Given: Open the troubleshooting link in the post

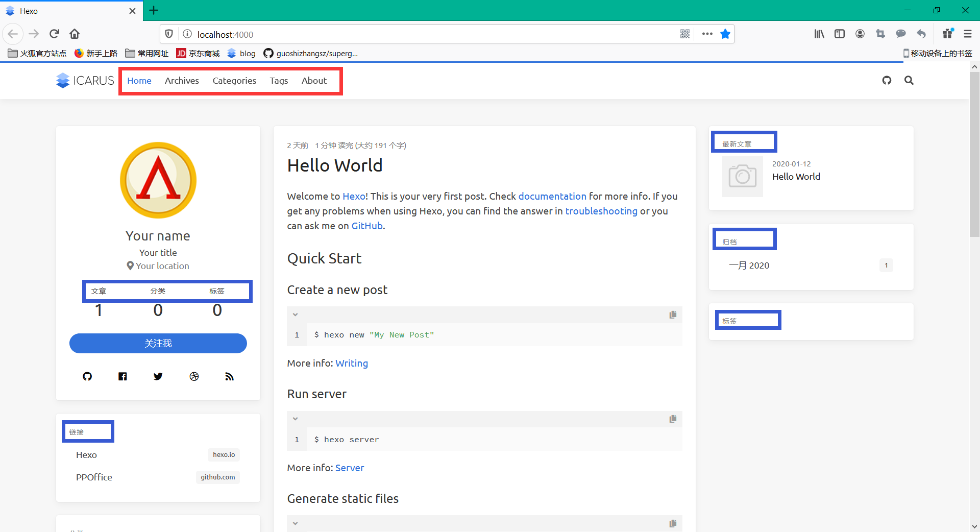Looking at the screenshot, I should click(x=601, y=211).
